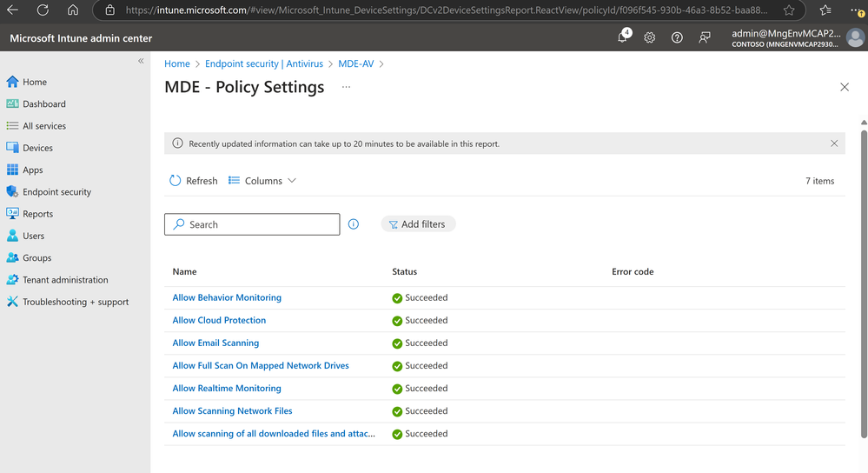The width and height of the screenshot is (868, 473).
Task: Click Microsoft Intune admin center title
Action: [81, 38]
